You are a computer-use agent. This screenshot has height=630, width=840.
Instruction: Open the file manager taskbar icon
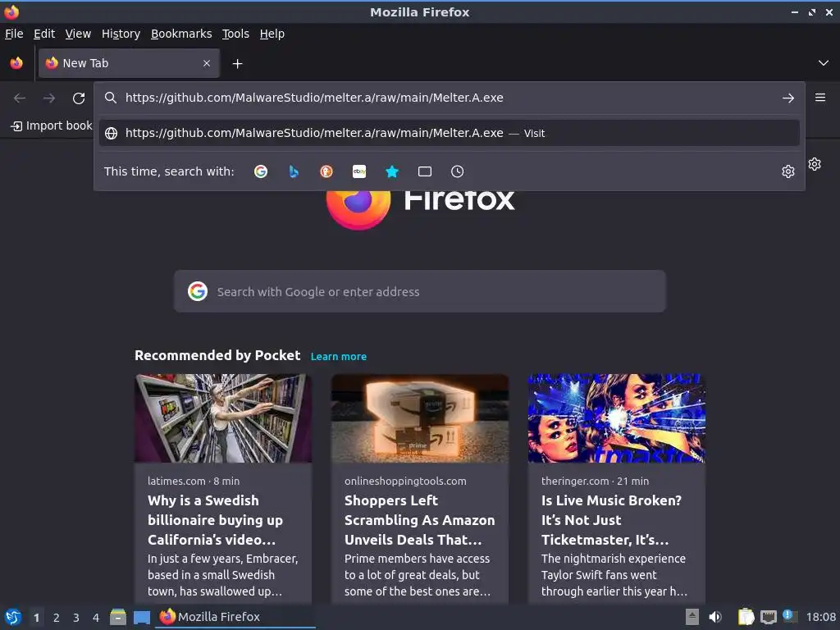coord(118,617)
